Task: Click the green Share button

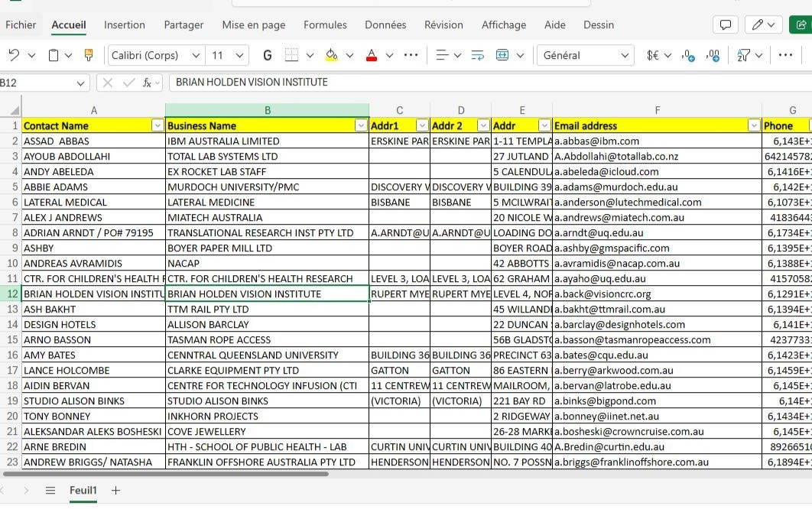Action: (x=801, y=25)
